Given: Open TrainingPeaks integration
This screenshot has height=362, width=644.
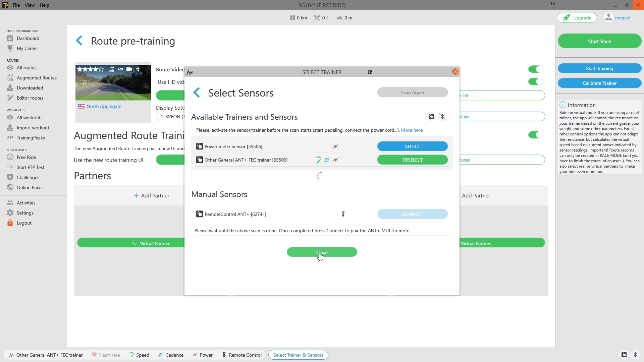Looking at the screenshot, I should 26,138.
